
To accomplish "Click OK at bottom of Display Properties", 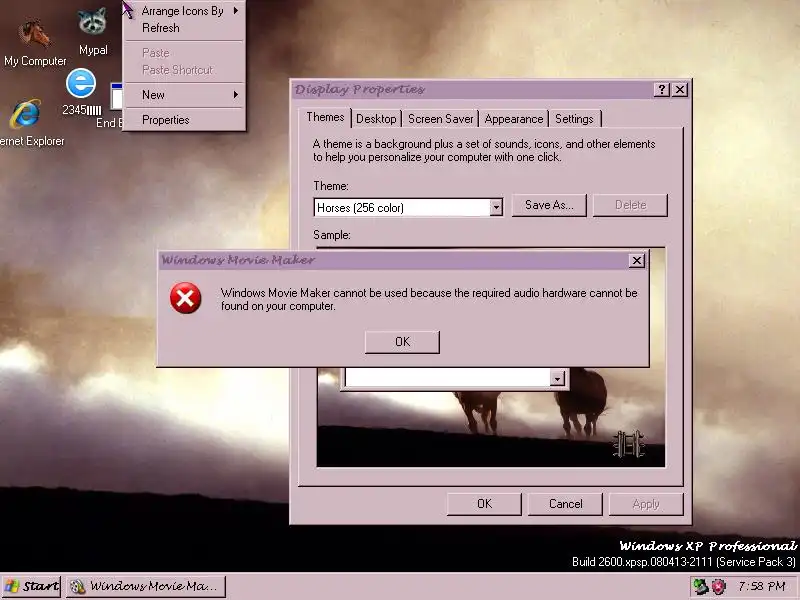I will tap(484, 504).
